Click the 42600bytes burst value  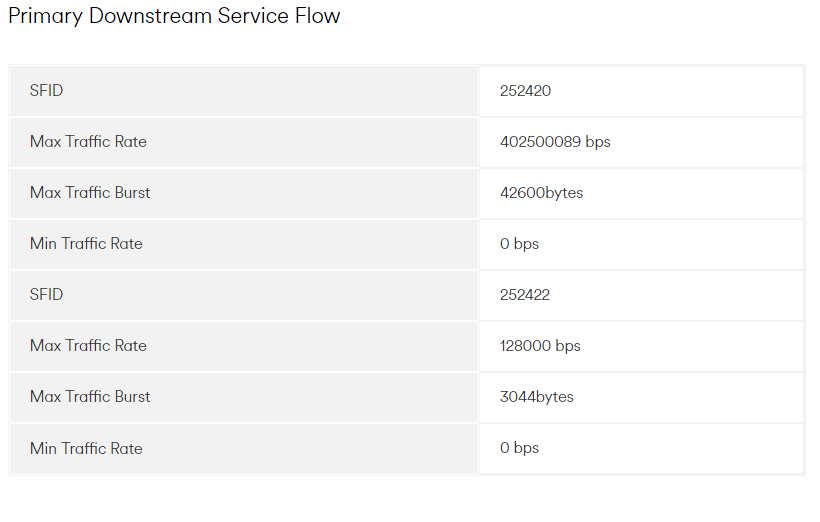click(x=541, y=193)
